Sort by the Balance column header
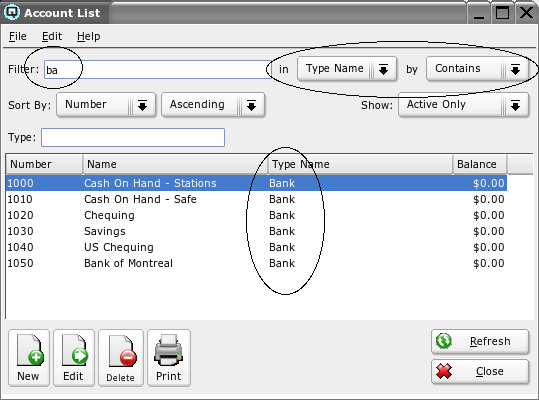 pos(480,164)
